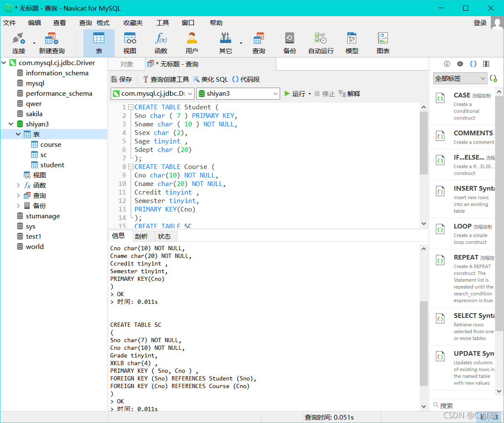This screenshot has height=423, width=504.
Task: Open the connection toolbar dropdown arrow
Action: 34,43
